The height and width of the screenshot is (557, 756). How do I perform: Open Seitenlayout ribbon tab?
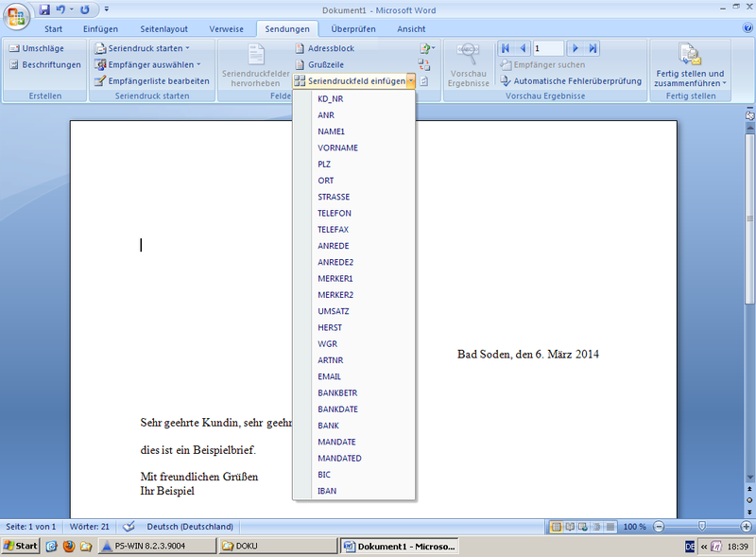(x=163, y=29)
